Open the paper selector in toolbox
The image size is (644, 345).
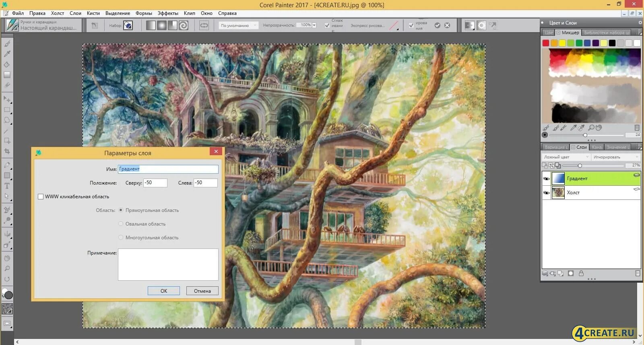7,309
